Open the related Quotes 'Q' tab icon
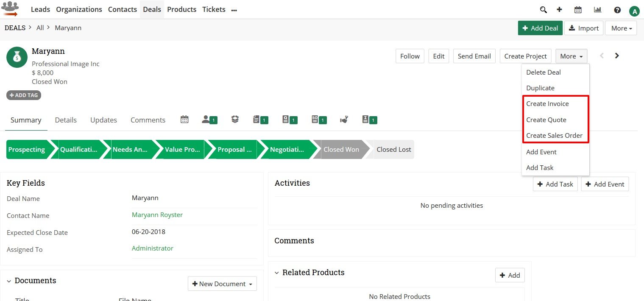644x301 pixels. (x=290, y=120)
